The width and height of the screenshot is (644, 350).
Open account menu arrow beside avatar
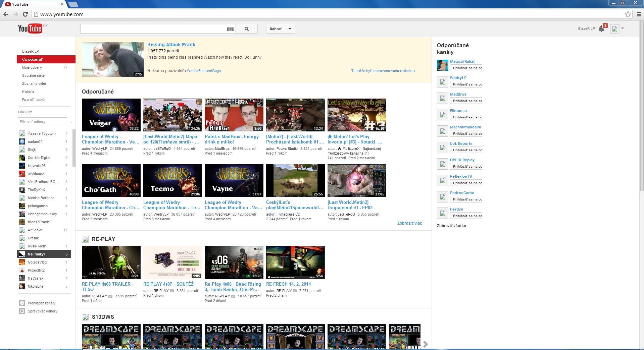[623, 28]
